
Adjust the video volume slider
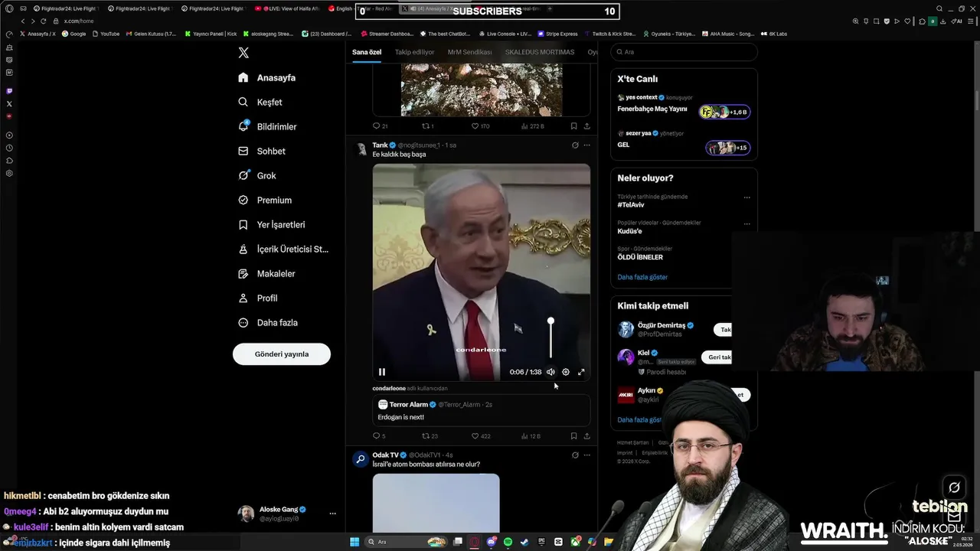550,338
